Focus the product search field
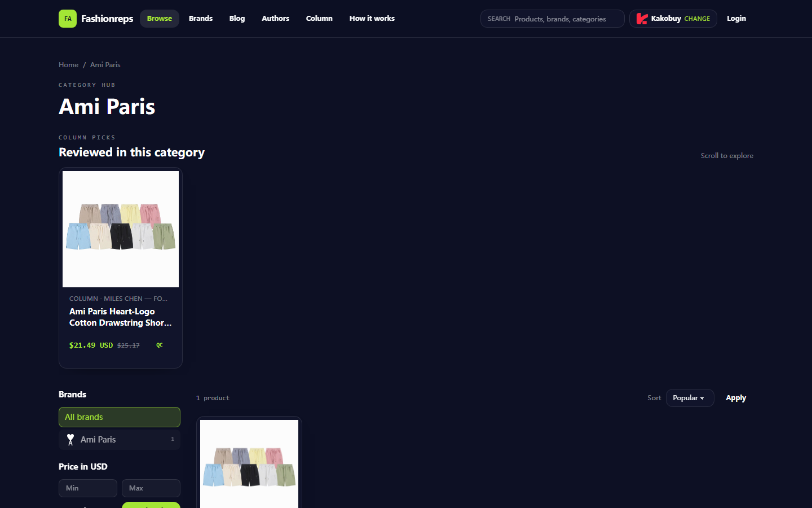812x508 pixels. [553, 19]
